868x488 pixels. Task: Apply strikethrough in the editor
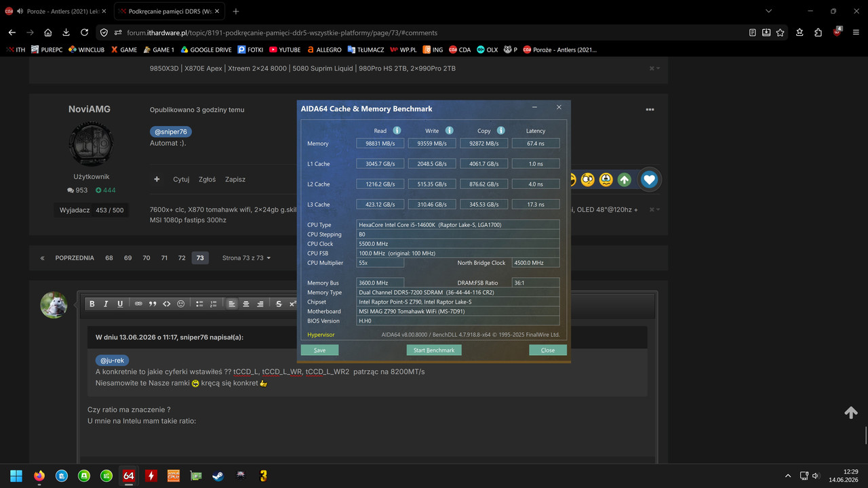pyautogui.click(x=279, y=304)
